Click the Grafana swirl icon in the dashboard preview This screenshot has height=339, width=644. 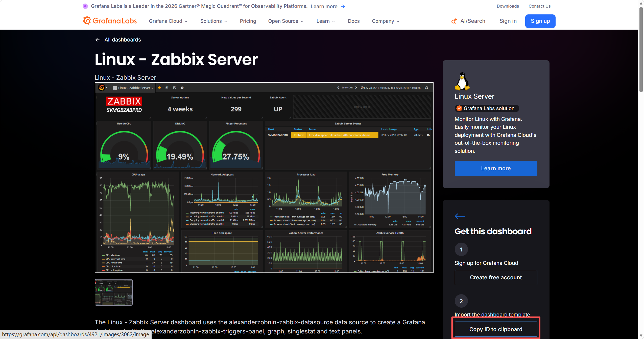click(x=102, y=88)
